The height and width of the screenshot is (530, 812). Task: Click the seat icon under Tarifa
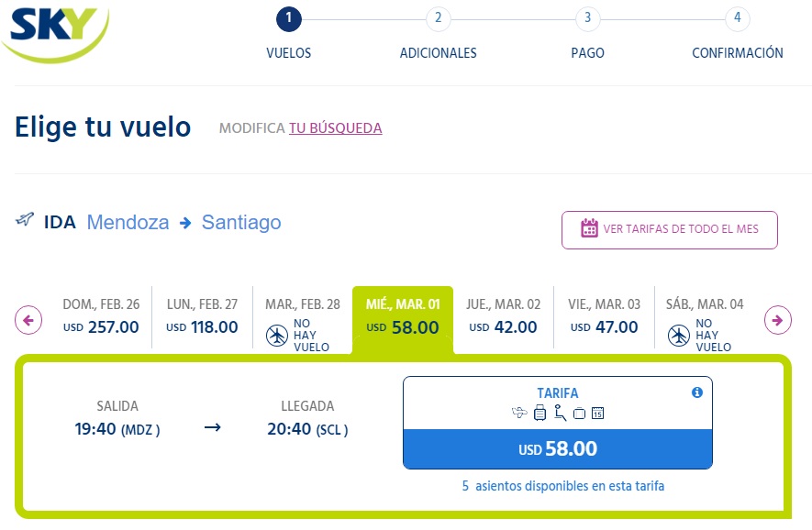560,414
